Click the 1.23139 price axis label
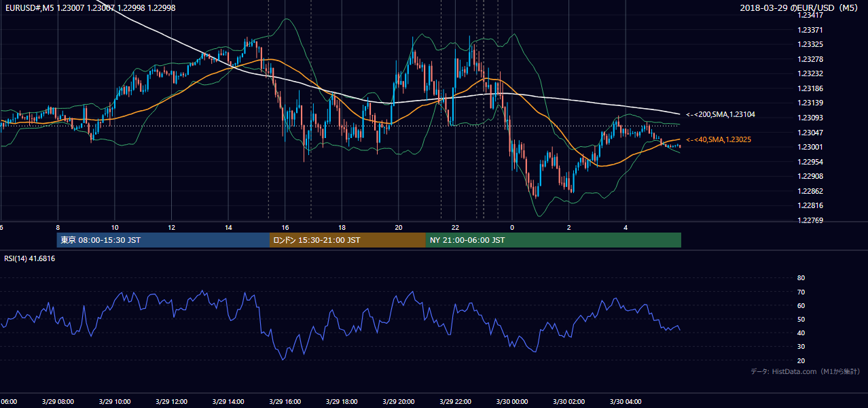 click(x=810, y=103)
